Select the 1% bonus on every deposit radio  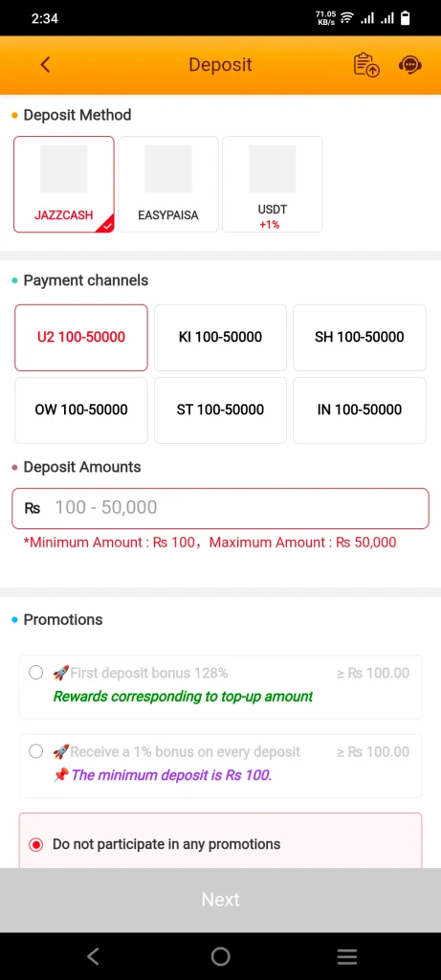click(36, 751)
